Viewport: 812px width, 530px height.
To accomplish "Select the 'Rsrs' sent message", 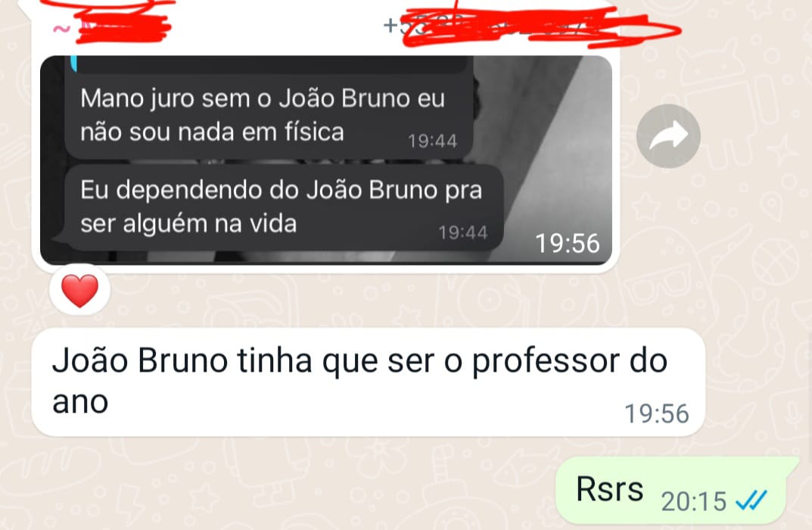I will pyautogui.click(x=671, y=490).
